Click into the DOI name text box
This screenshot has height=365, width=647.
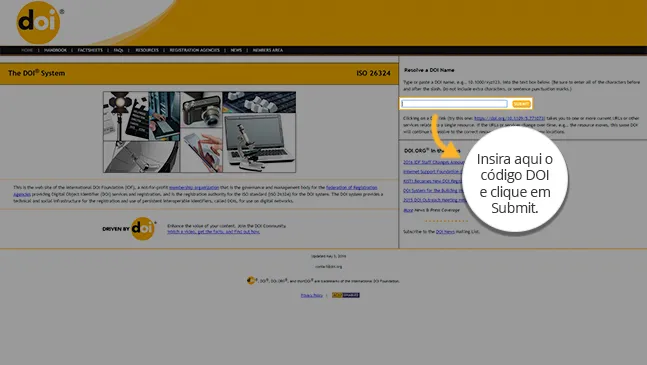click(454, 104)
